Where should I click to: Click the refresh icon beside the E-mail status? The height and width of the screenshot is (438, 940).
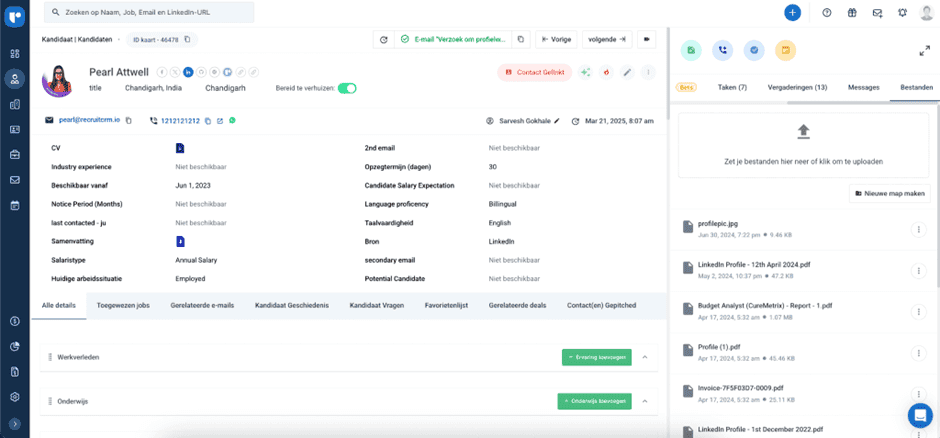pos(384,40)
